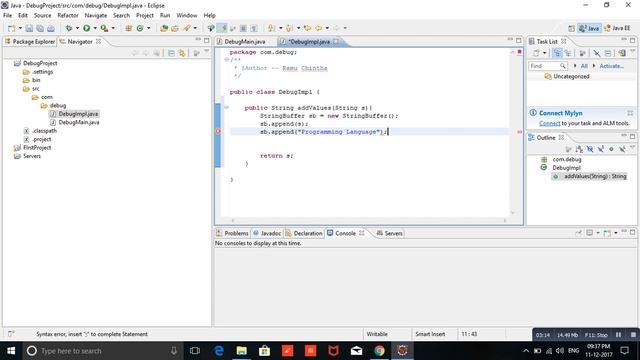The height and width of the screenshot is (360, 640).
Task: Click the Previous Annotation toolbar icon
Action: pyautogui.click(x=289, y=28)
